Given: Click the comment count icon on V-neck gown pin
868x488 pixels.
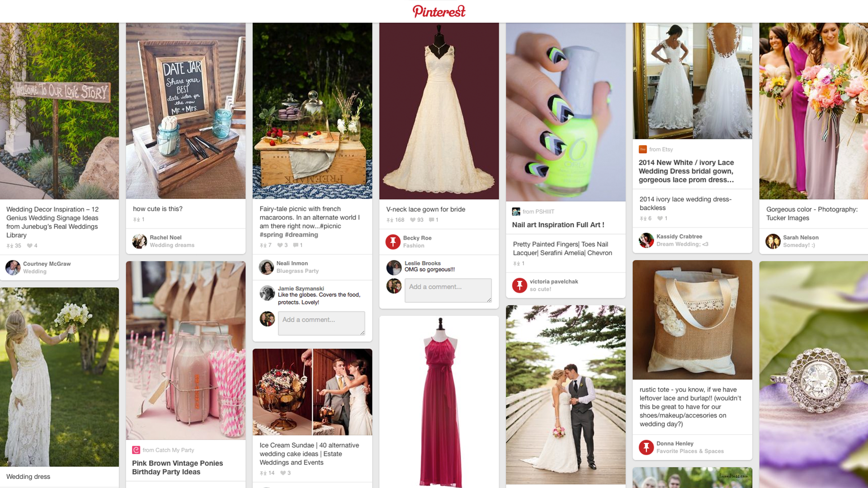Looking at the screenshot, I should click(431, 220).
